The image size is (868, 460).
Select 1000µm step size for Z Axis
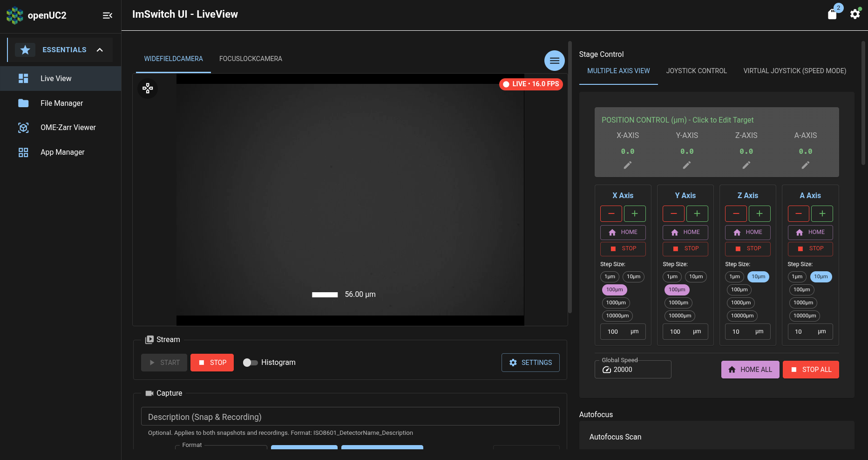point(740,302)
